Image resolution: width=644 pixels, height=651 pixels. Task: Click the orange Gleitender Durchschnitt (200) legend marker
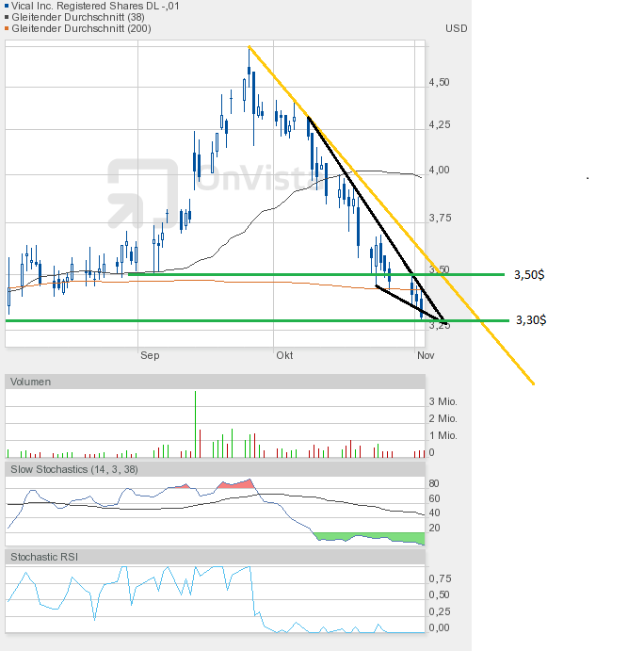click(x=8, y=28)
